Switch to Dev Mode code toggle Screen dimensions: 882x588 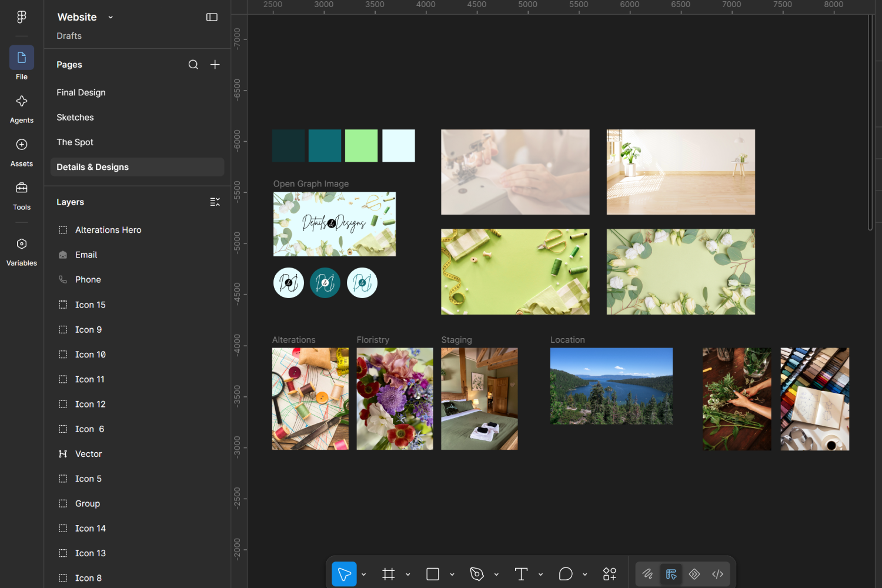tap(717, 574)
